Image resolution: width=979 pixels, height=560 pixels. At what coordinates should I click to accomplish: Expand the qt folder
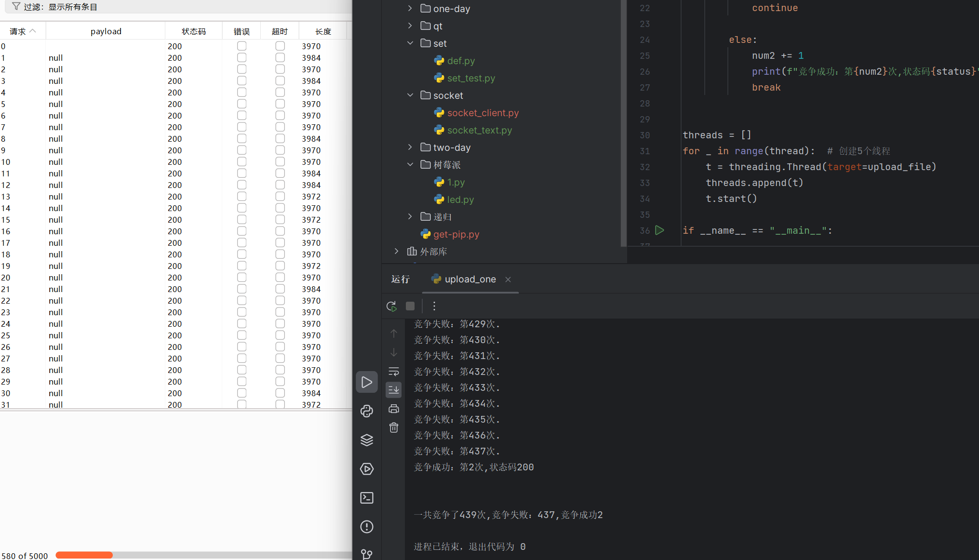pyautogui.click(x=410, y=26)
